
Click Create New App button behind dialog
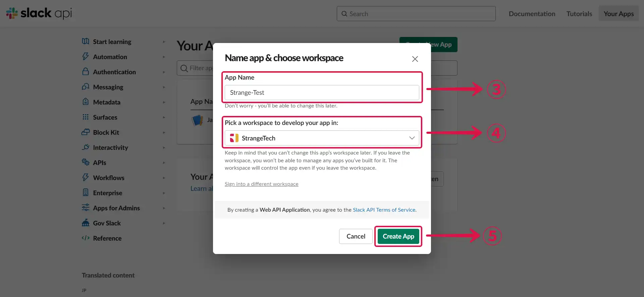428,44
